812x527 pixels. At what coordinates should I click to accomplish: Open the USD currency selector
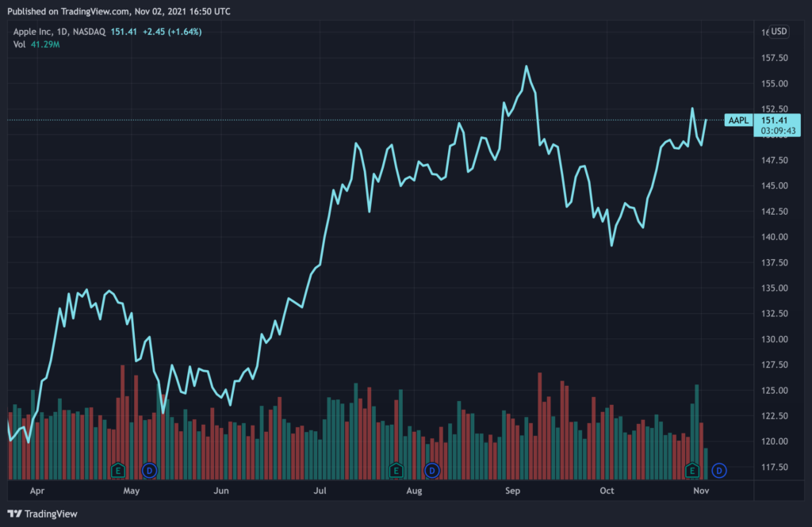[x=779, y=32]
